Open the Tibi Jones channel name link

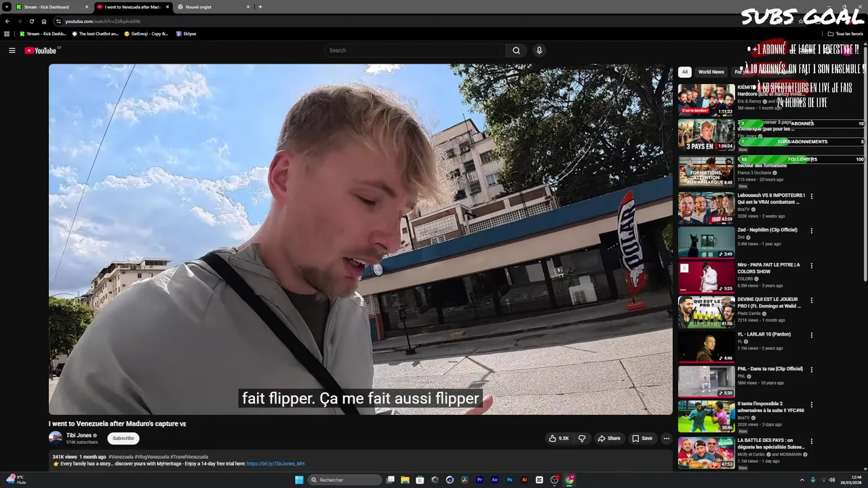79,435
